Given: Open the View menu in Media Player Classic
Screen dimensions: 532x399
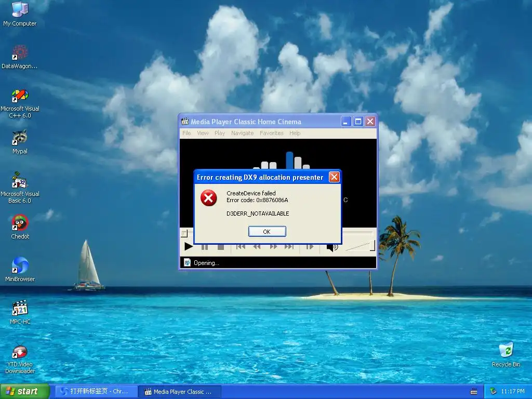Looking at the screenshot, I should (x=203, y=133).
